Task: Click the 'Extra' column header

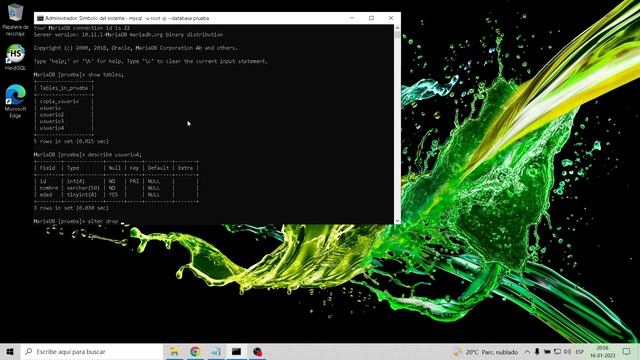Action: pyautogui.click(x=185, y=168)
